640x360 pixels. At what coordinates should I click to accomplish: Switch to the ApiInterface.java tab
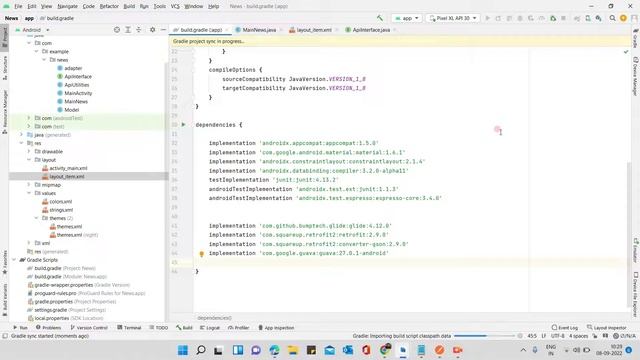371,30
